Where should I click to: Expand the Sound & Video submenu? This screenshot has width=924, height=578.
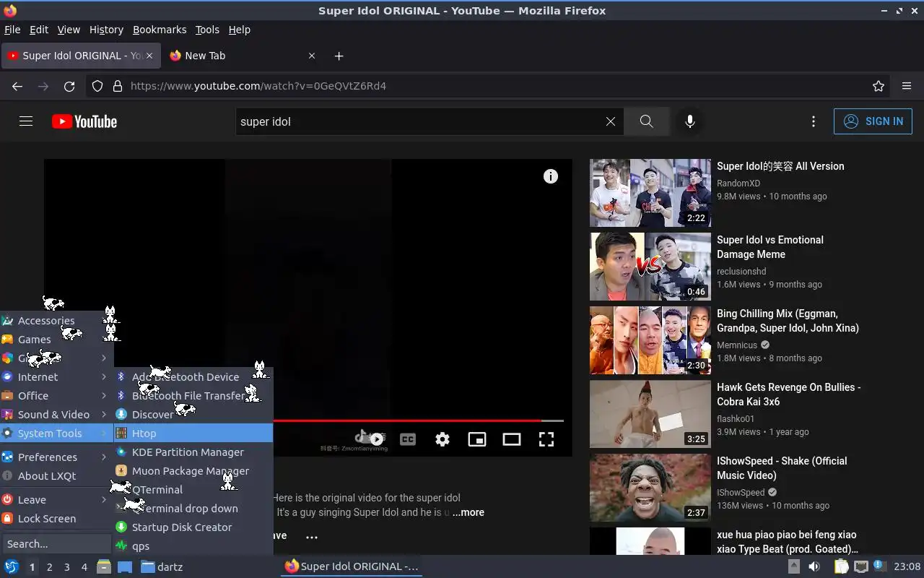click(57, 414)
